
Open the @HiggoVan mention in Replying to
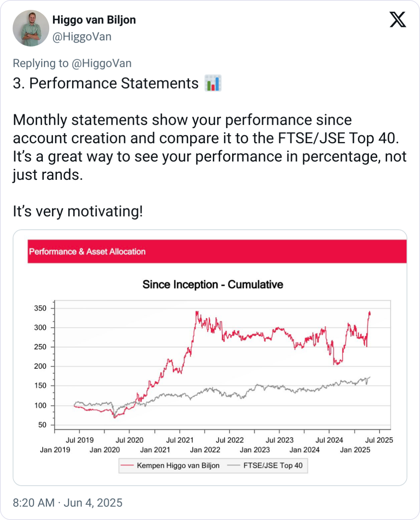coord(102,63)
